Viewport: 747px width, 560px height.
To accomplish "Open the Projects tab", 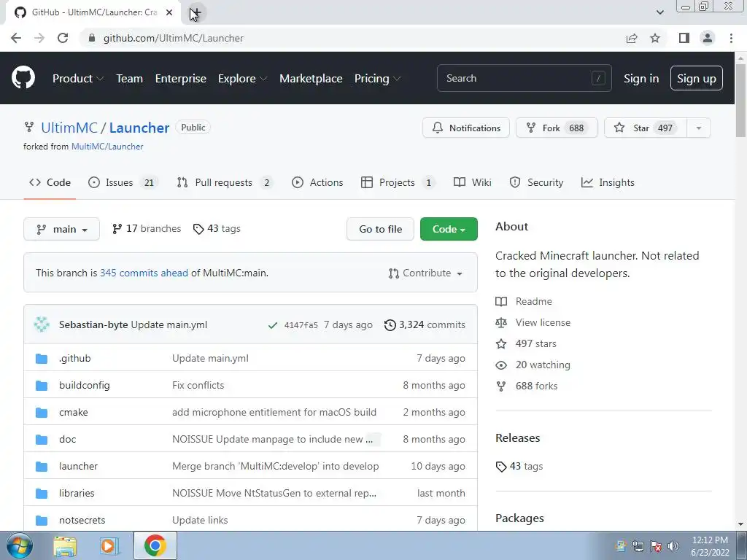I will click(398, 182).
